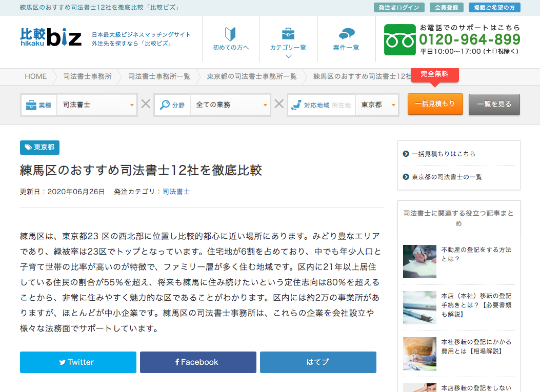The height and width of the screenshot is (392, 540).
Task: Share via はてブ button
Action: coord(318,362)
